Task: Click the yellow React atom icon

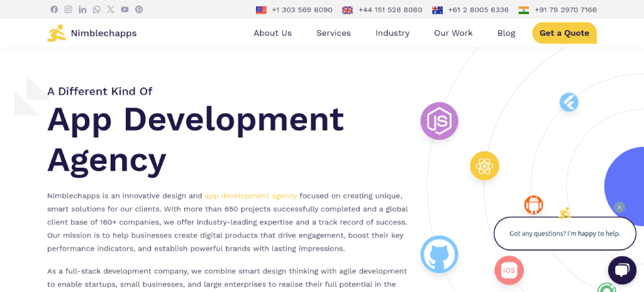Action: [x=485, y=166]
